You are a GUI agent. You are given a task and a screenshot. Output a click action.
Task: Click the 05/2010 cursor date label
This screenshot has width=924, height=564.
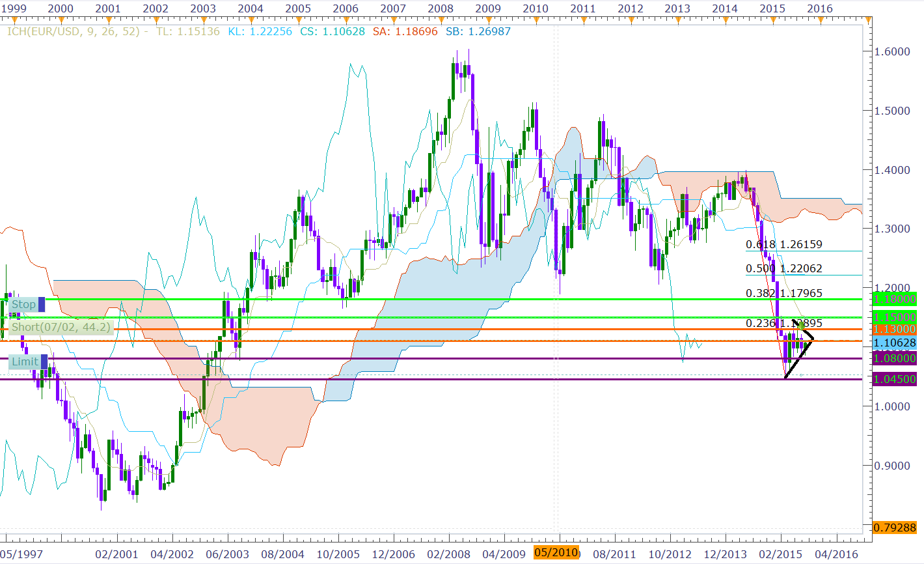556,553
